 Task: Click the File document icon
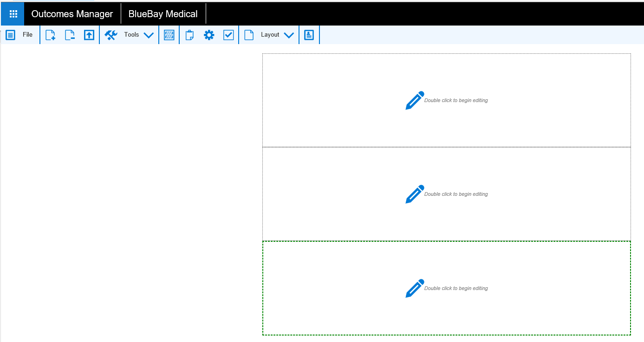click(x=10, y=35)
